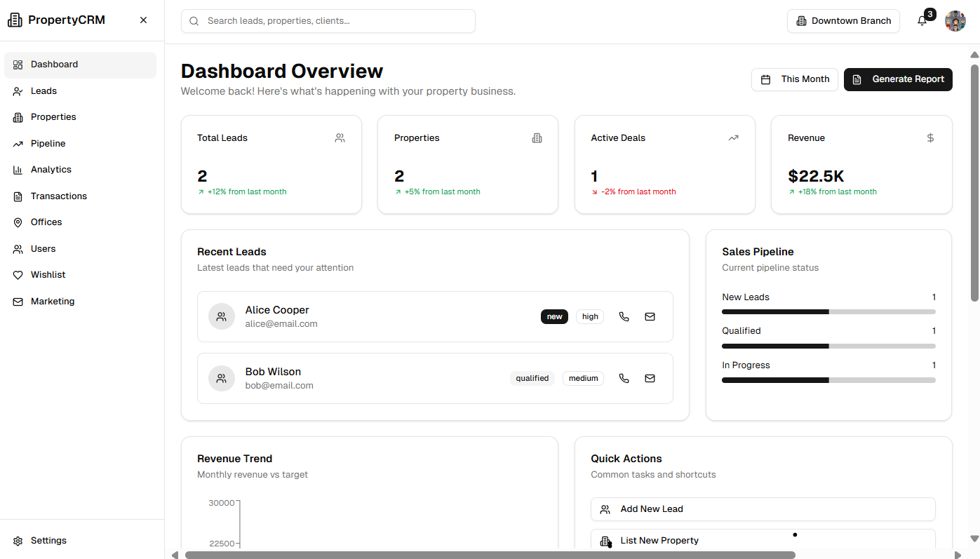The height and width of the screenshot is (559, 980).
Task: Open Settings at the sidebar bottom
Action: pos(48,541)
